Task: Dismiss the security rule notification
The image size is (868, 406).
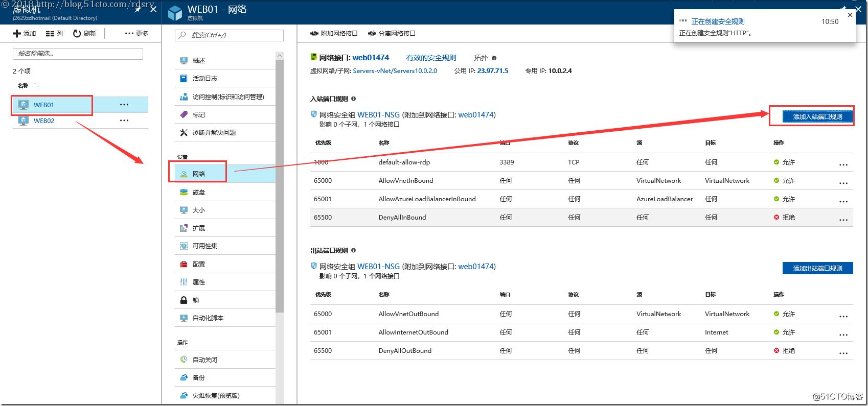Action: [850, 15]
